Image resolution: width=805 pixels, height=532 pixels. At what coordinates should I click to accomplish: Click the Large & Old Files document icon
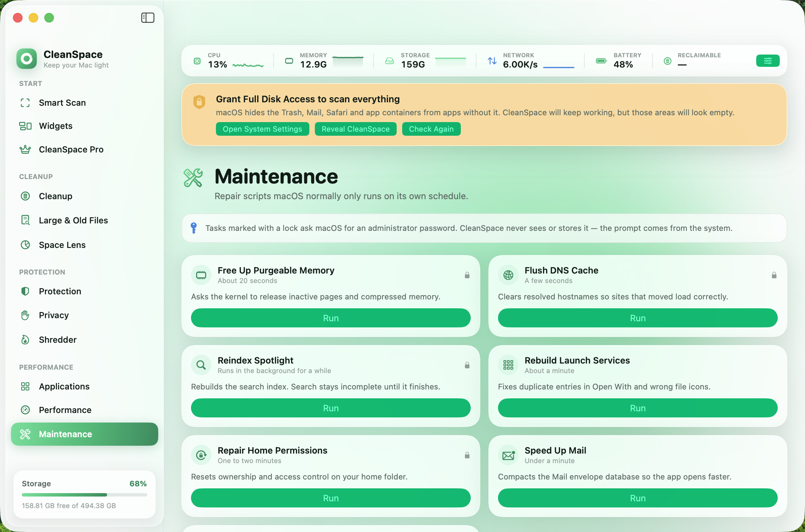pos(25,220)
